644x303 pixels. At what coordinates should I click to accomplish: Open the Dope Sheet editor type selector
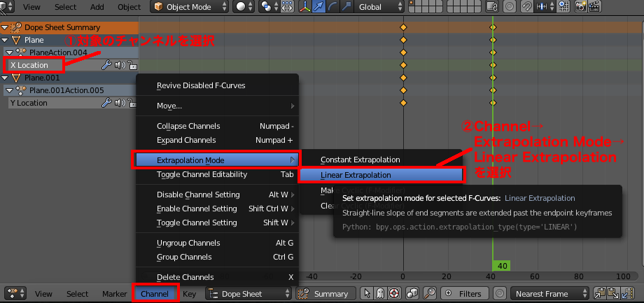tap(15, 294)
